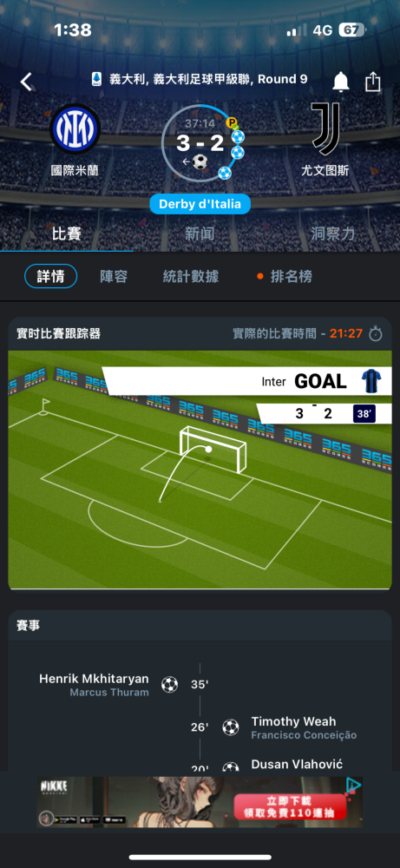Open the NIKKE download ad banner
The image size is (400, 868).
200,802
